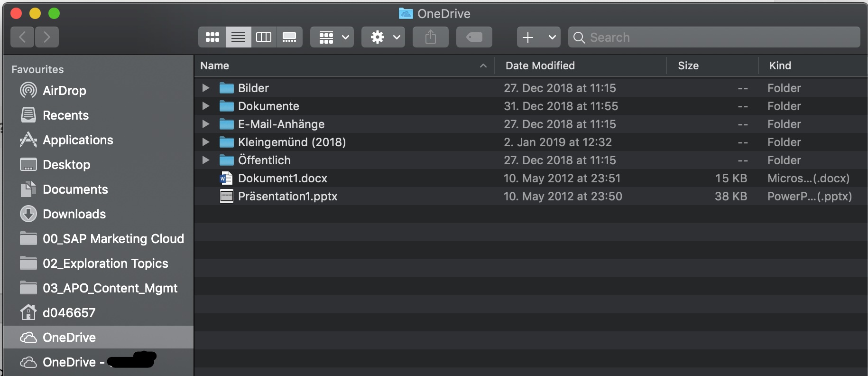
Task: Click the Micros...(.docx) kind cell
Action: [809, 178]
